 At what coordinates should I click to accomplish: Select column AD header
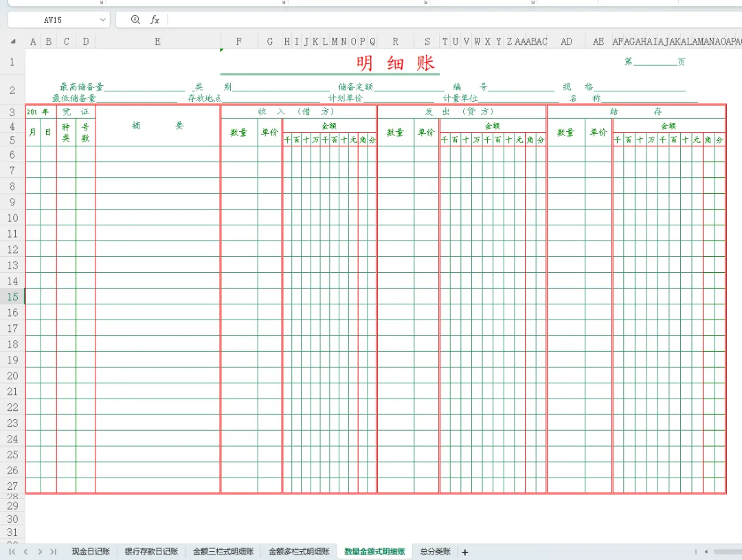(x=566, y=42)
